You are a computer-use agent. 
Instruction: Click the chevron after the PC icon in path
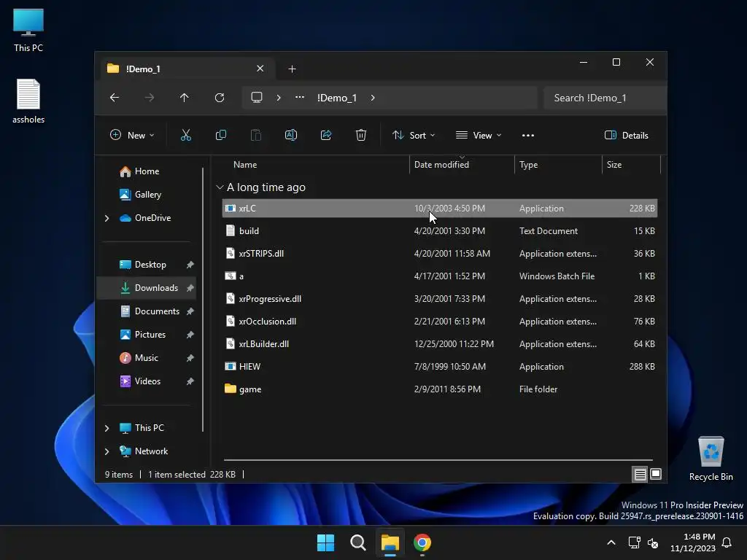pos(279,98)
